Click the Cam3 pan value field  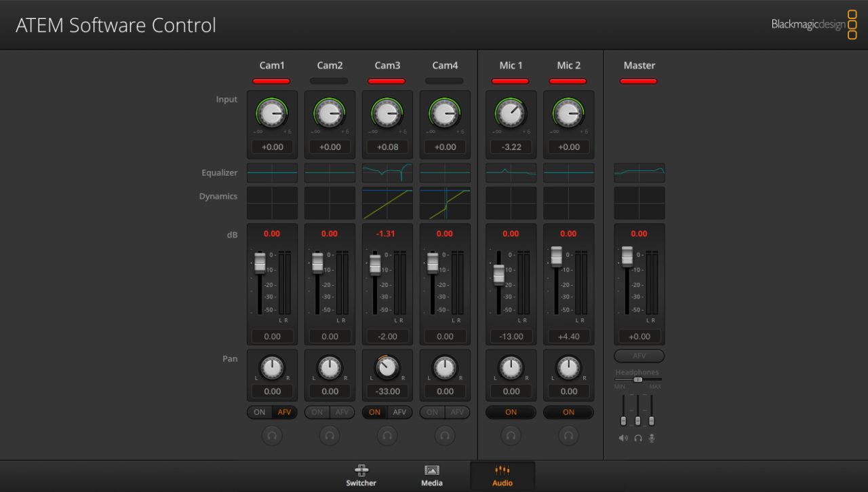click(387, 392)
